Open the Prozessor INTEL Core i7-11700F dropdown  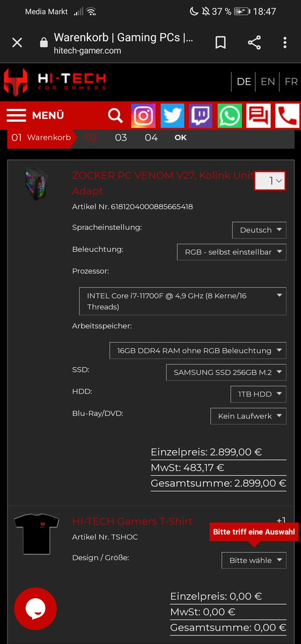182,301
